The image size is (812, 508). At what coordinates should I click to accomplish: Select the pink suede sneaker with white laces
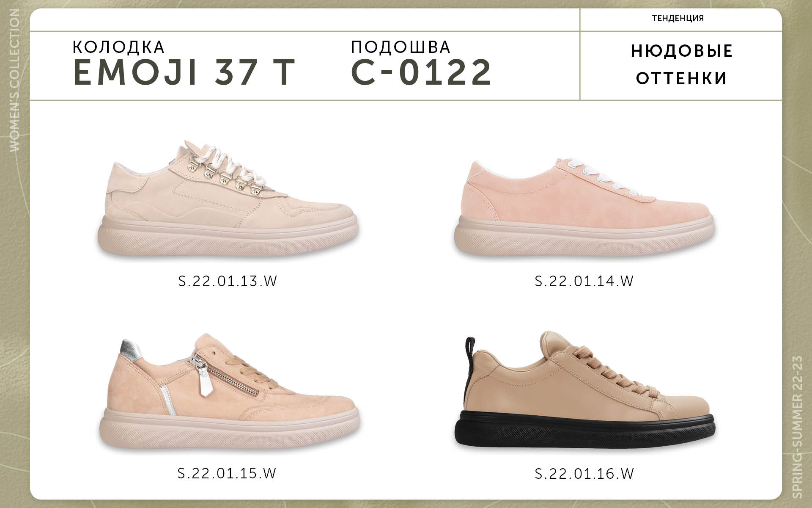pos(584,207)
